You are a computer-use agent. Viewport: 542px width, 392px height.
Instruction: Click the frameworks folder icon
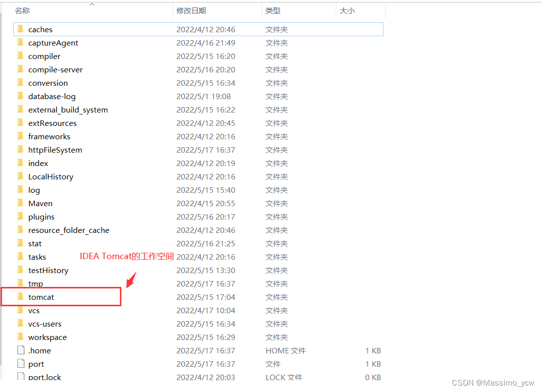pos(21,136)
